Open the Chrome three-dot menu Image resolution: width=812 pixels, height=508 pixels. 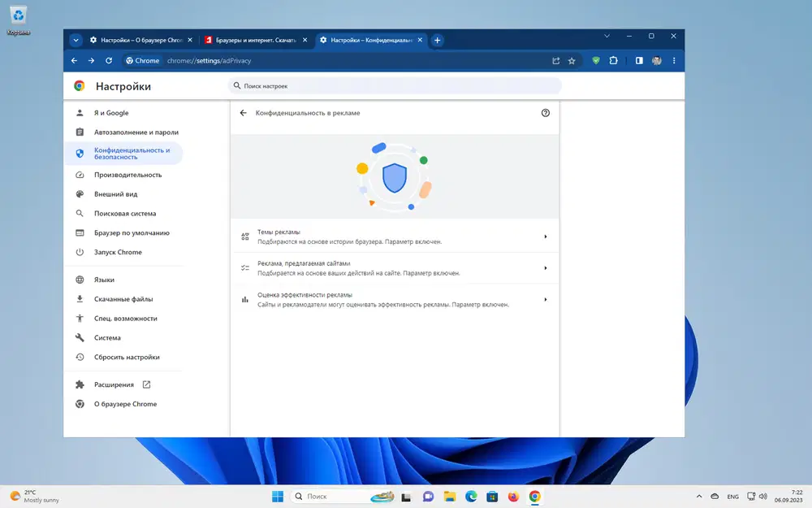click(674, 61)
